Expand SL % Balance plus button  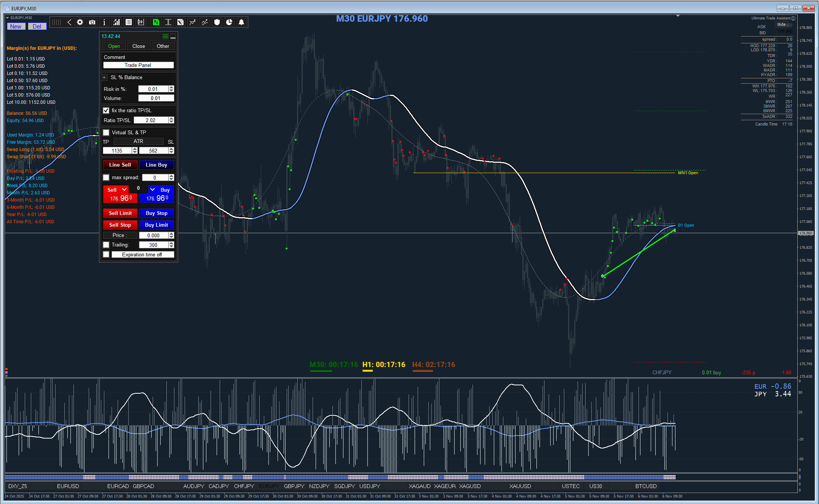(104, 78)
